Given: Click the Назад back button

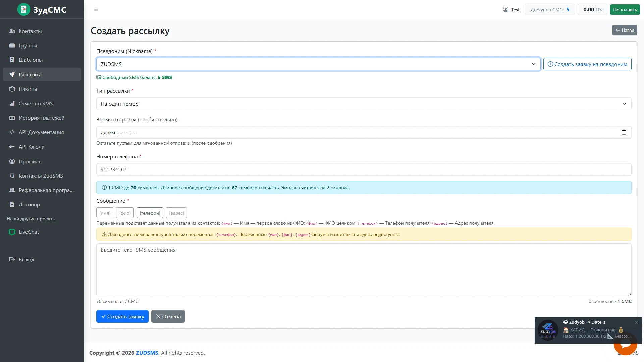Looking at the screenshot, I should coord(625,30).
